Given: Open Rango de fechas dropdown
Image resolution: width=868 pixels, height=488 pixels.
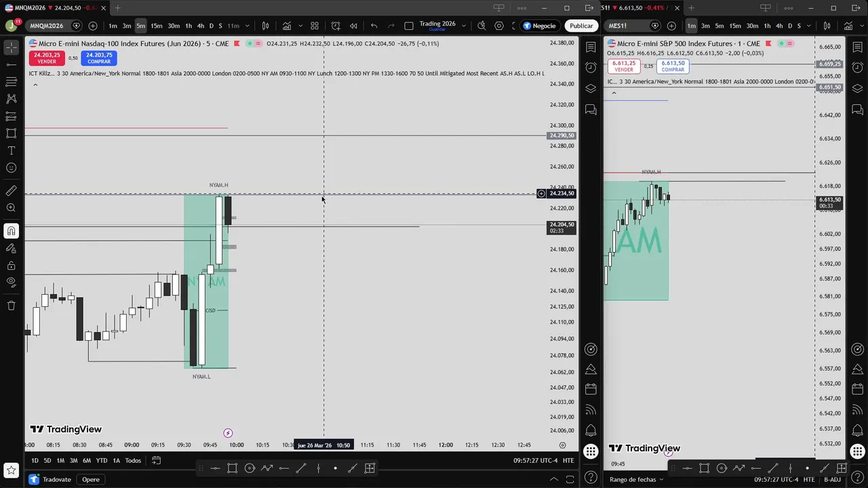Looking at the screenshot, I should pyautogui.click(x=637, y=479).
